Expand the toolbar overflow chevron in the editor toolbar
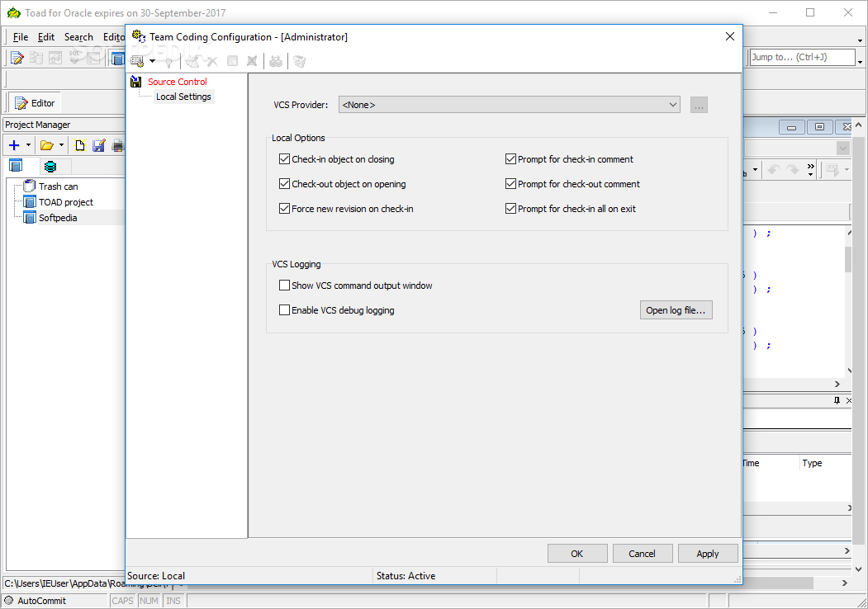This screenshot has width=868, height=609. [810, 169]
